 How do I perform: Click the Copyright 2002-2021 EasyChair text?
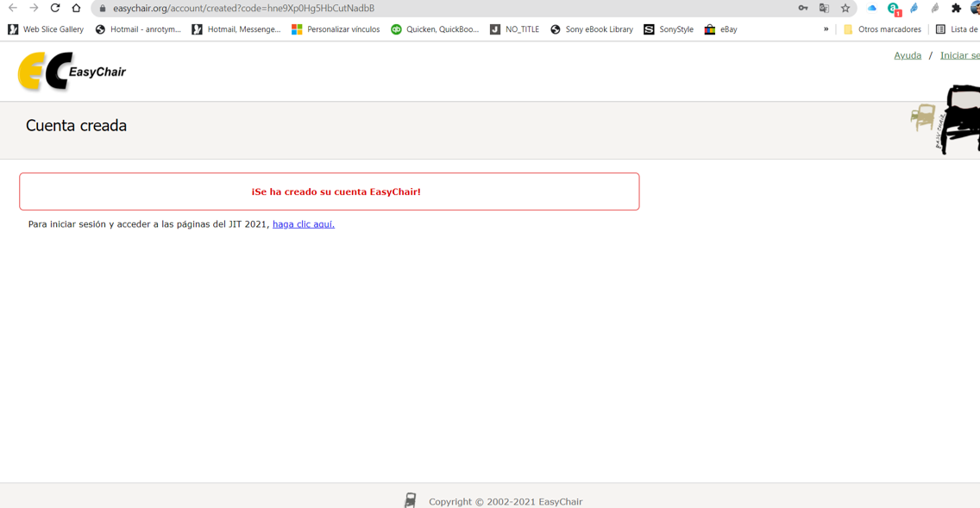pos(506,502)
